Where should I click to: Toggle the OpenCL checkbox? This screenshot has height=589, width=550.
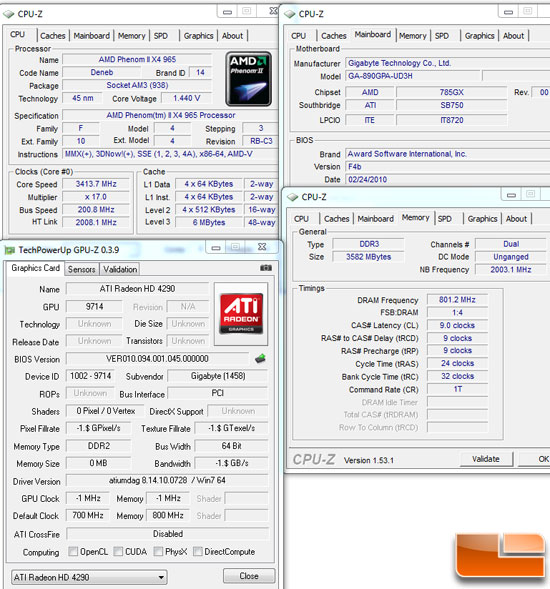point(73,551)
